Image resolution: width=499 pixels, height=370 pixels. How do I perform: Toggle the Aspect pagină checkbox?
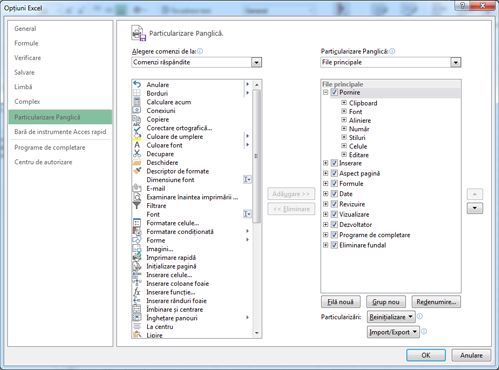pyautogui.click(x=335, y=173)
